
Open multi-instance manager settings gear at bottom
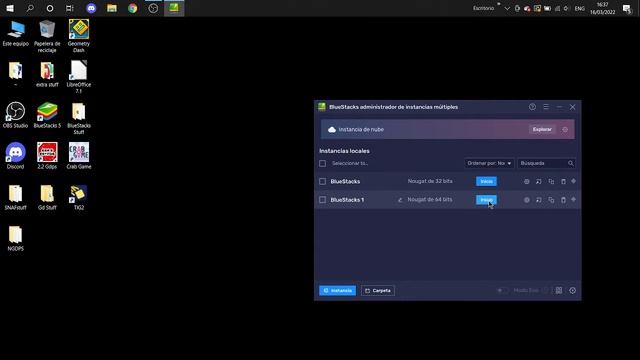tap(573, 290)
